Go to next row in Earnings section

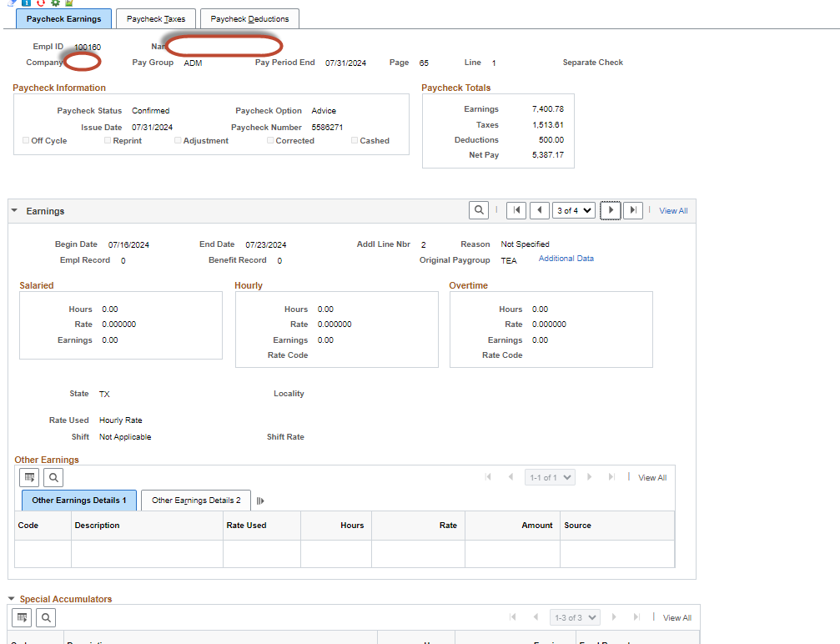coord(611,210)
